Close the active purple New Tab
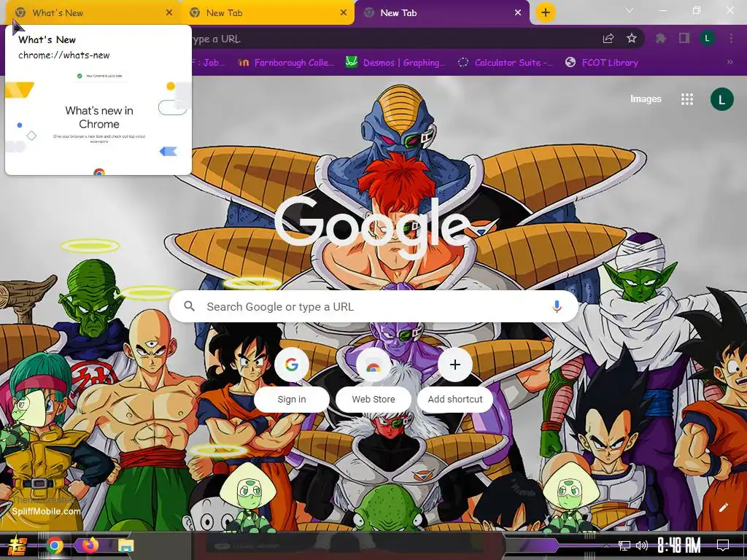This screenshot has height=560, width=747. pyautogui.click(x=518, y=13)
